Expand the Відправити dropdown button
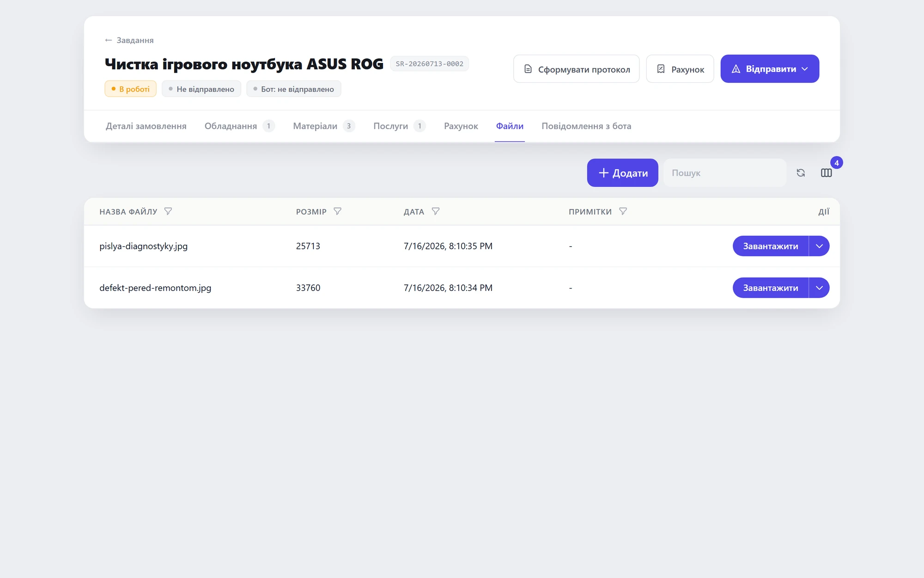 770,69
